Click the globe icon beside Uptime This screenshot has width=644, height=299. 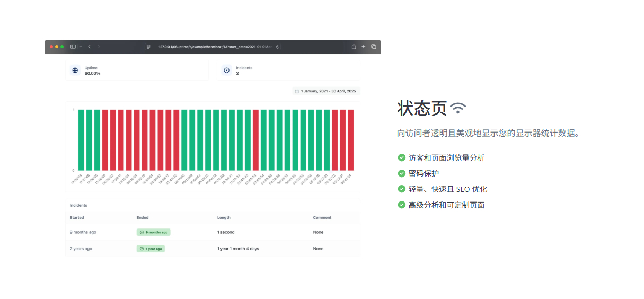(75, 70)
